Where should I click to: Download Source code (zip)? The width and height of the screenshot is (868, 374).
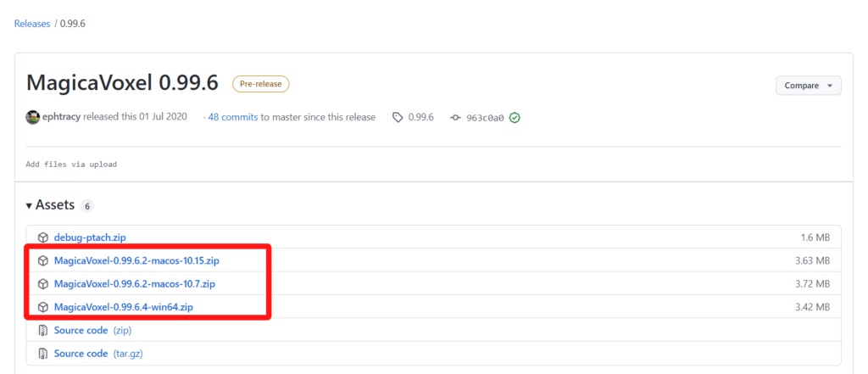(x=92, y=330)
